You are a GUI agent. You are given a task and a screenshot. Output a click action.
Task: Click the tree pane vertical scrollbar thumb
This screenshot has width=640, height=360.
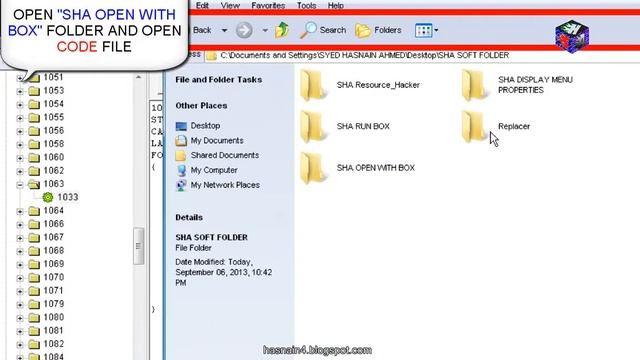click(138, 246)
